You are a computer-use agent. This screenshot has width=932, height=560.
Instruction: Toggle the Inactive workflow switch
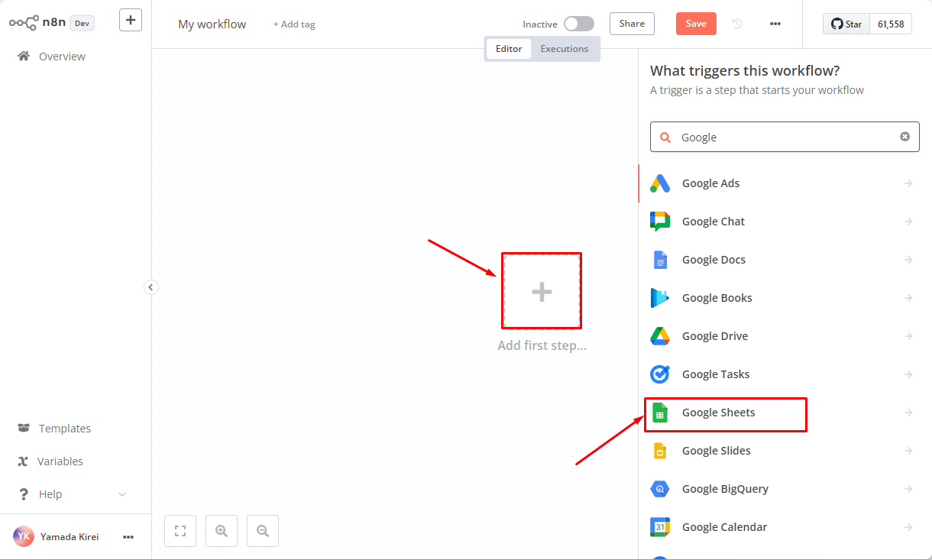coord(579,24)
